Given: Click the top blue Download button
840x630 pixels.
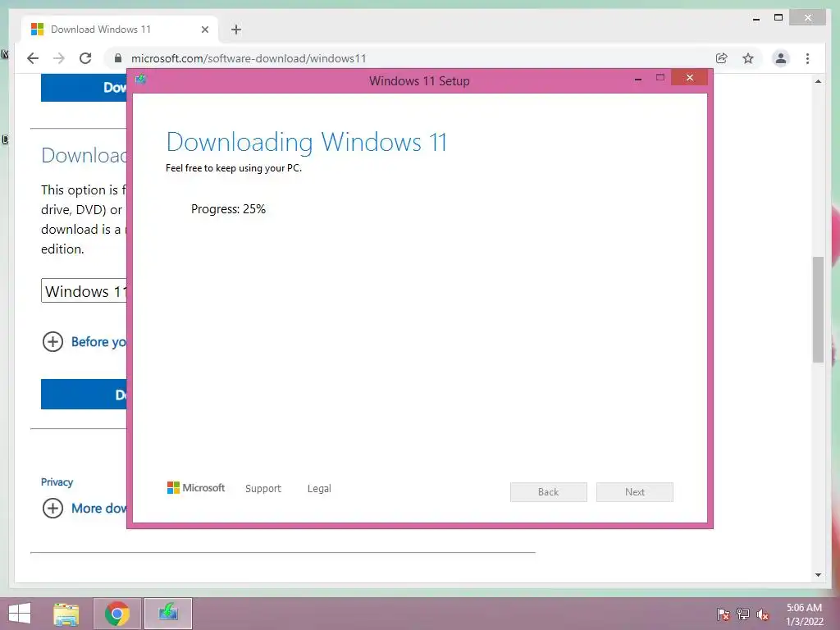Looking at the screenshot, I should pyautogui.click(x=84, y=88).
